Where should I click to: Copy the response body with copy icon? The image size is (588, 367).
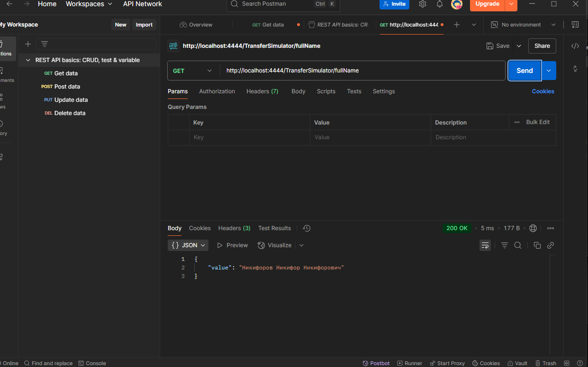[x=537, y=245]
